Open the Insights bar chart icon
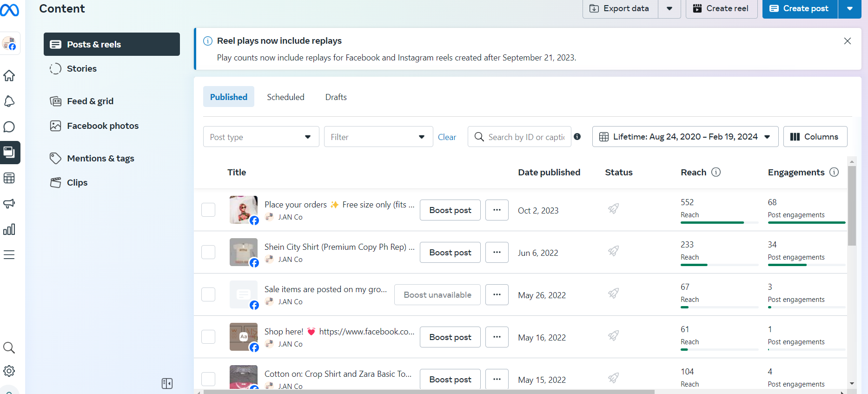Viewport: 868px width, 394px height. point(9,229)
